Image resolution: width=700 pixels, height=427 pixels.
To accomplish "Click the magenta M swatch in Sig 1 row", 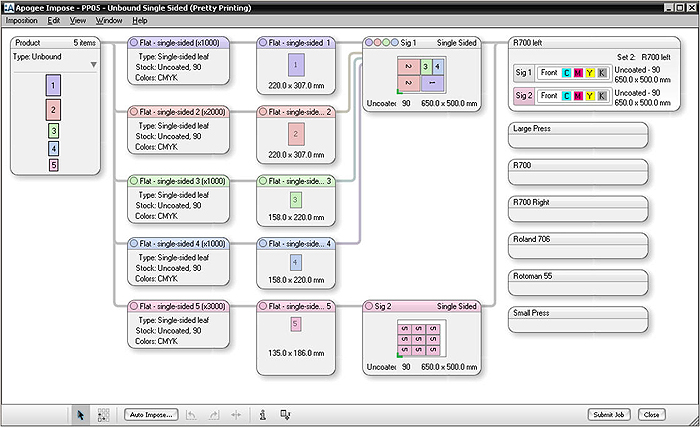I will pyautogui.click(x=579, y=73).
